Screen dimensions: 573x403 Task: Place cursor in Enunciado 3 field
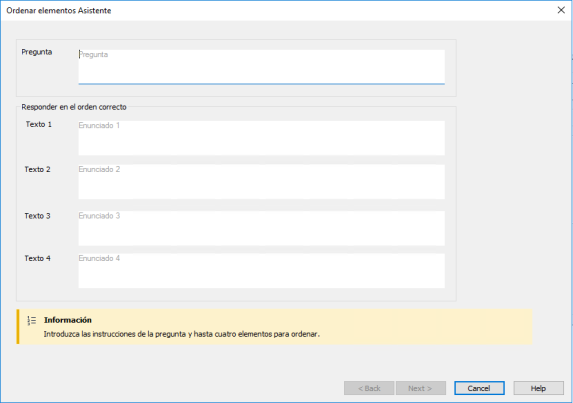[x=261, y=228]
